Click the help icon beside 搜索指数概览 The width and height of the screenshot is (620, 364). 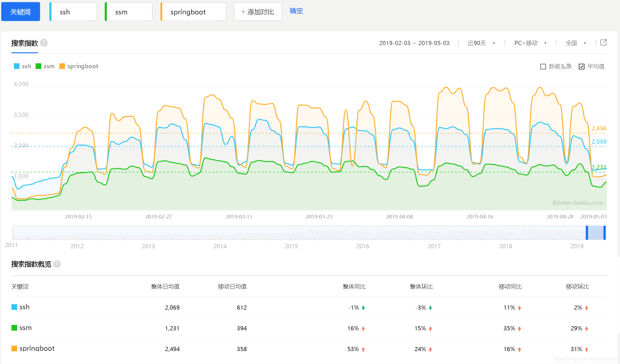[x=57, y=264]
